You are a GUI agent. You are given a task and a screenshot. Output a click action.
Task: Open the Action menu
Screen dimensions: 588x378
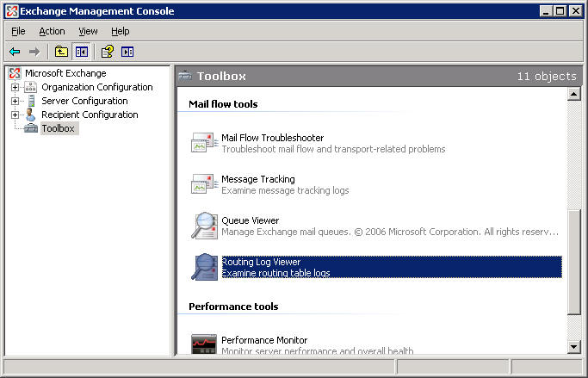click(x=53, y=32)
